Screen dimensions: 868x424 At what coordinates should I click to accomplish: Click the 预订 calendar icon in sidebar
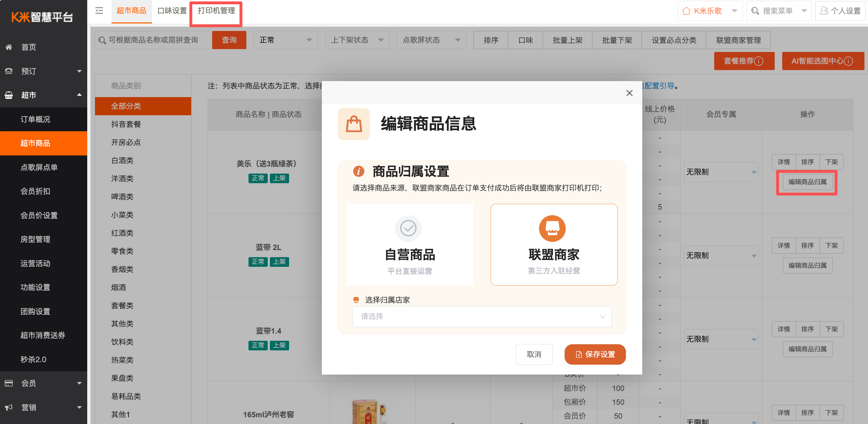(x=9, y=71)
